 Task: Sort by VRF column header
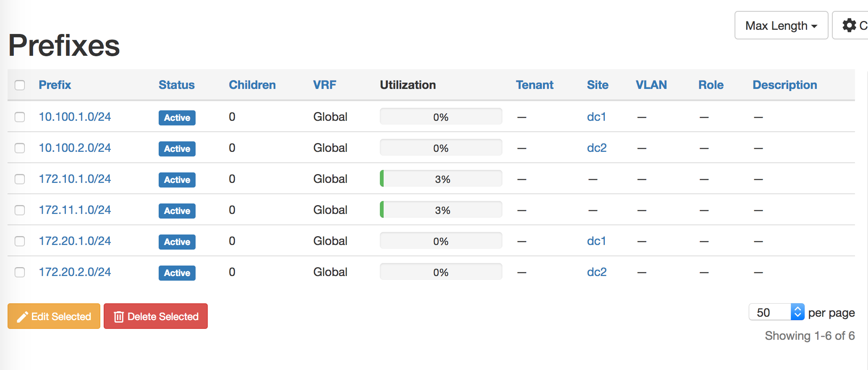[x=324, y=85]
